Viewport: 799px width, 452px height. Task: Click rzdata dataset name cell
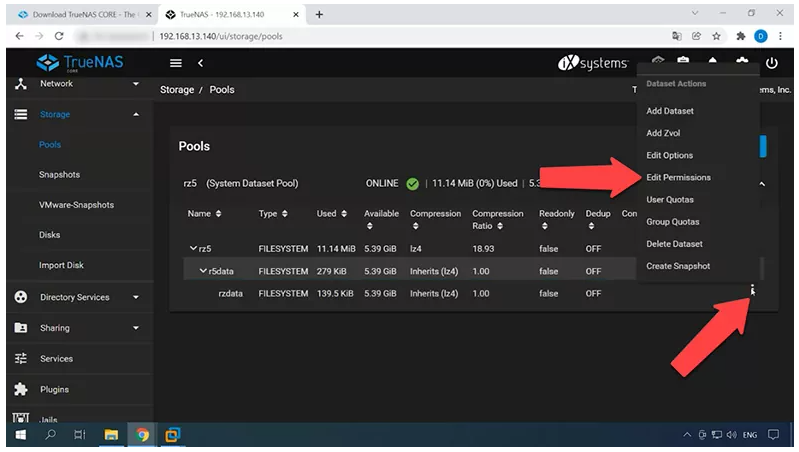point(230,294)
